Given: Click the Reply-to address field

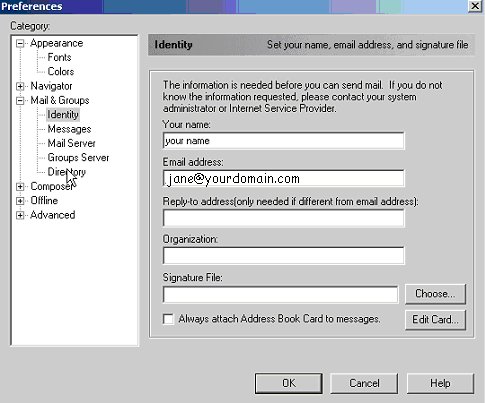Looking at the screenshot, I should tap(284, 218).
